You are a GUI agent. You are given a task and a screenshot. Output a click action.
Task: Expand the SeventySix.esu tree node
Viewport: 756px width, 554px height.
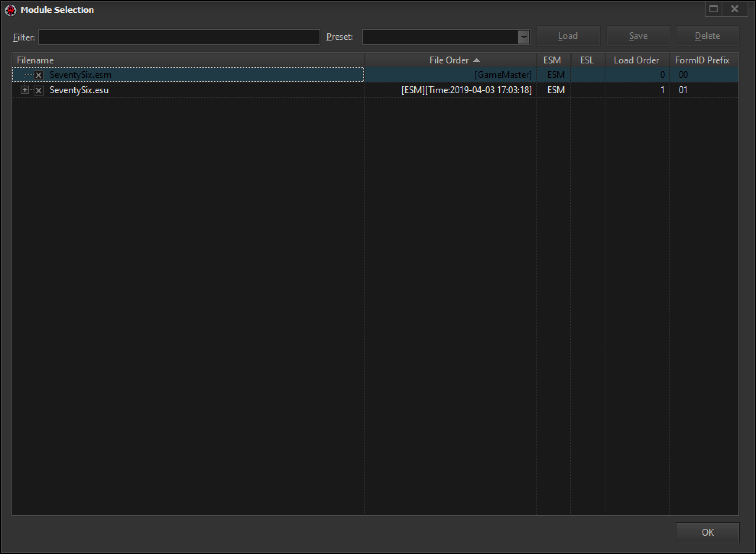(x=25, y=90)
